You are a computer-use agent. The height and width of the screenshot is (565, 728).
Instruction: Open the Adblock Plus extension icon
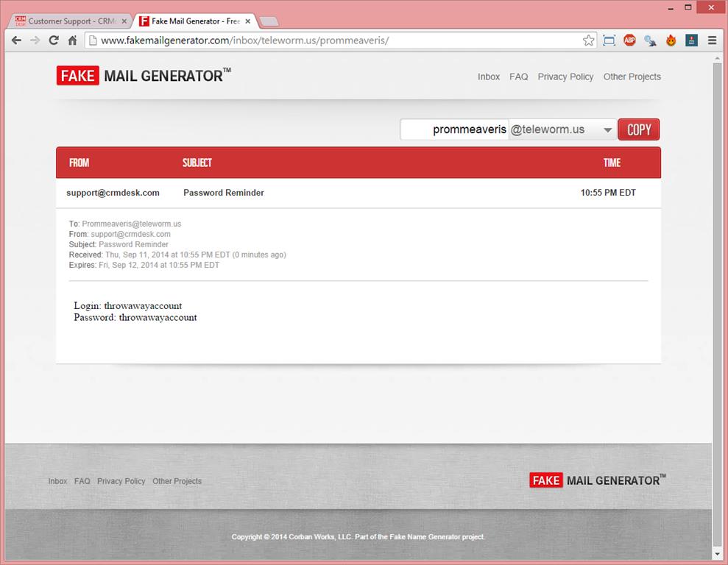pyautogui.click(x=629, y=40)
